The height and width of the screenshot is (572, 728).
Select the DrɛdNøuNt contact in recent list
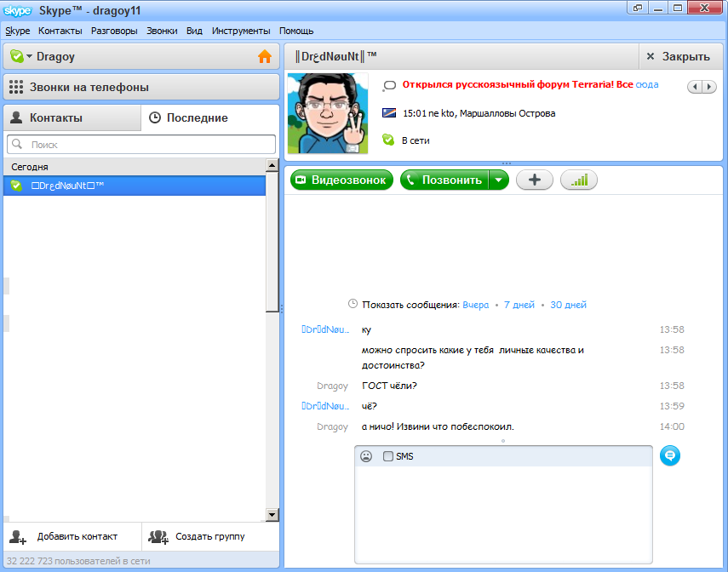tap(135, 186)
